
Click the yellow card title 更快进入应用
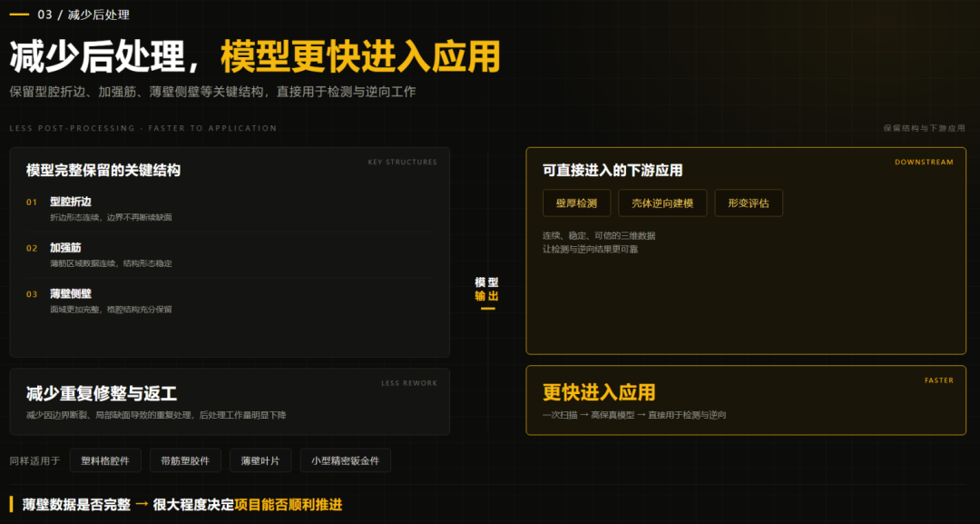point(600,392)
